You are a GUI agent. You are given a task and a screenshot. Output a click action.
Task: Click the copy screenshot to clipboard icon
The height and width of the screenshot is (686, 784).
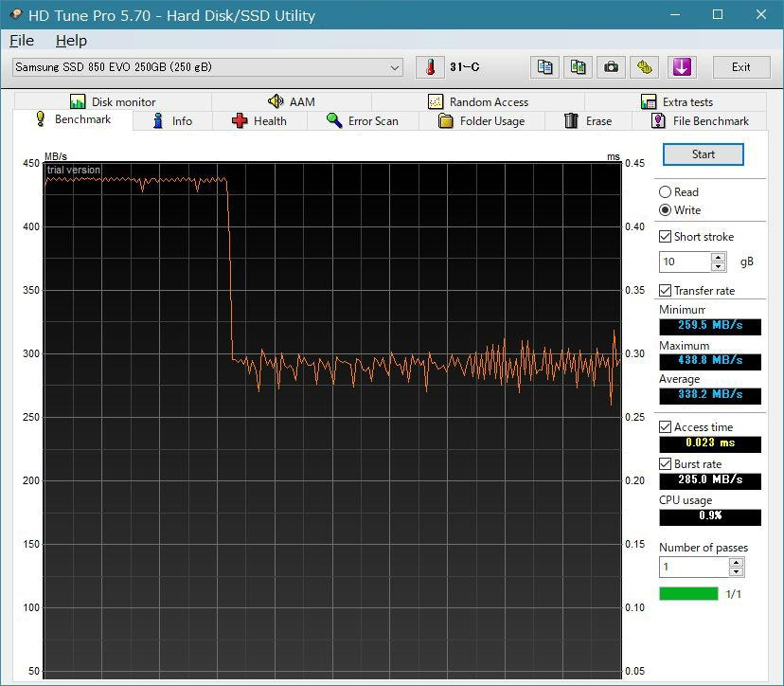[578, 67]
